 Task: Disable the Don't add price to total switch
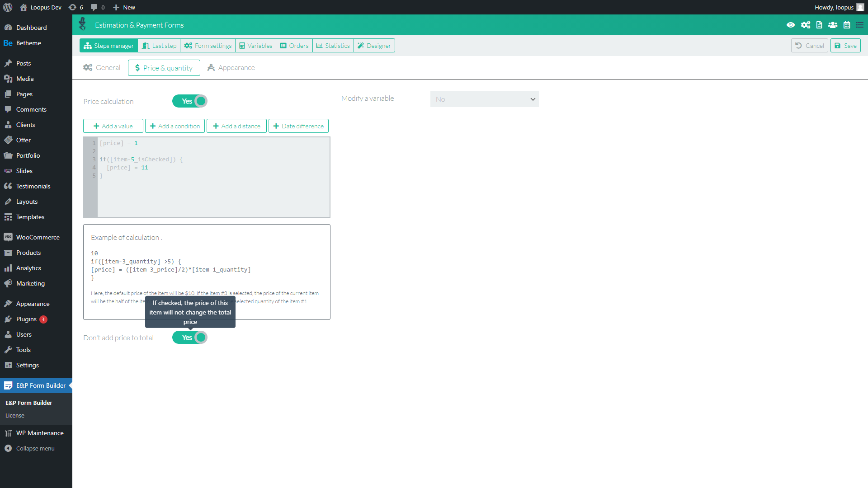click(x=190, y=338)
